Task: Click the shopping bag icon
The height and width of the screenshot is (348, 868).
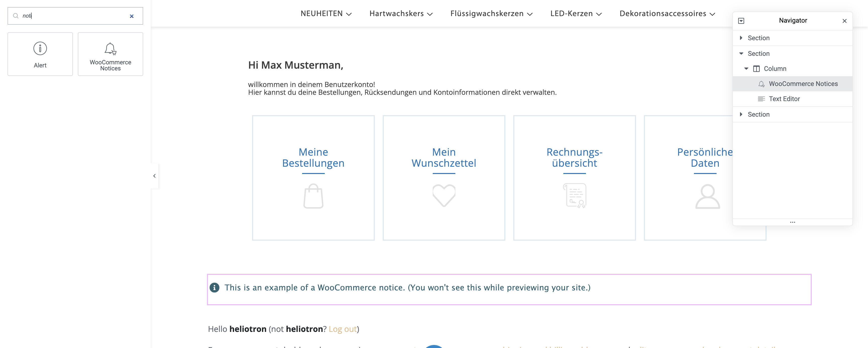Action: tap(313, 196)
